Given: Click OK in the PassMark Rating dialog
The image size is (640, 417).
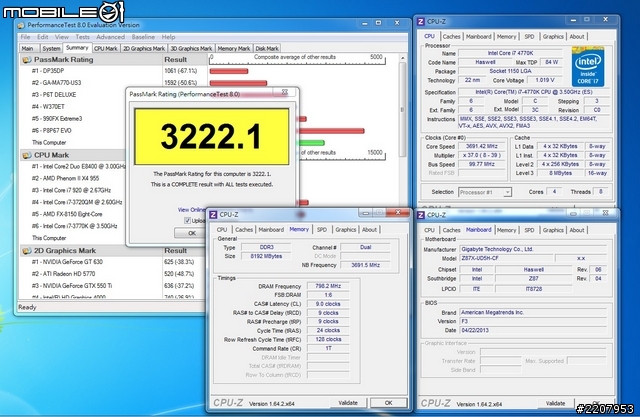Looking at the screenshot, I should 192,233.
